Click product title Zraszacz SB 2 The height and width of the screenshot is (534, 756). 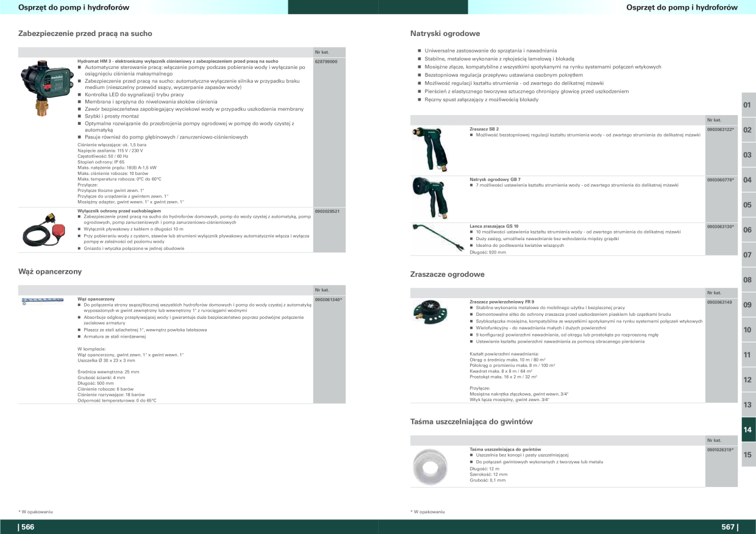click(x=485, y=129)
